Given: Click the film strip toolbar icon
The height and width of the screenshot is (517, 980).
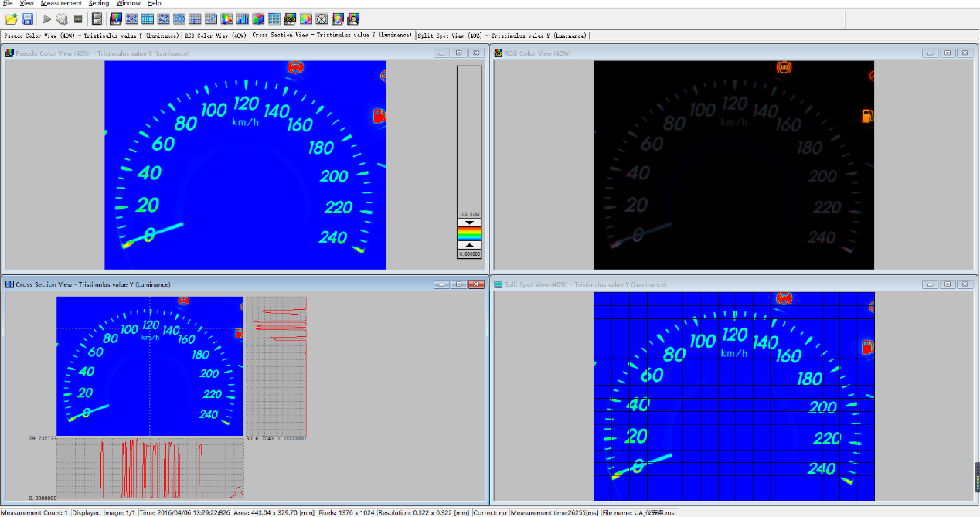Looking at the screenshot, I should [97, 19].
